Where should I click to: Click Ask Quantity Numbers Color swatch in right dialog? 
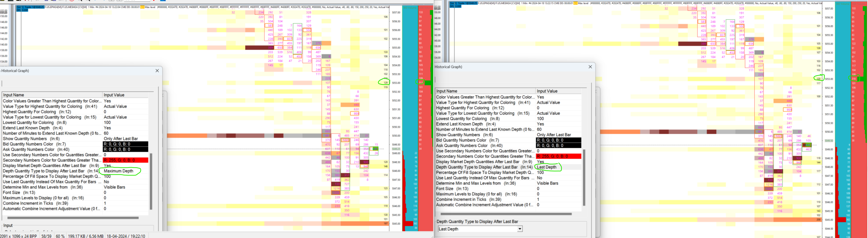559,145
